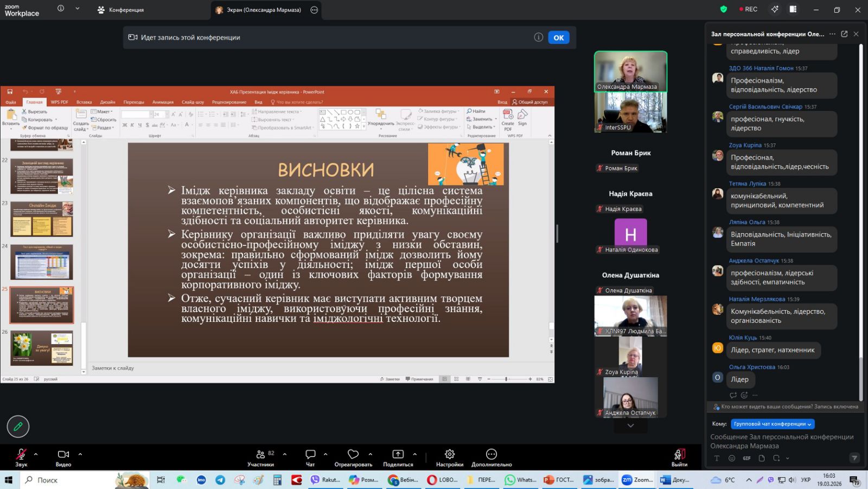
Task: Toggle the Video camera on
Action: 63,454
